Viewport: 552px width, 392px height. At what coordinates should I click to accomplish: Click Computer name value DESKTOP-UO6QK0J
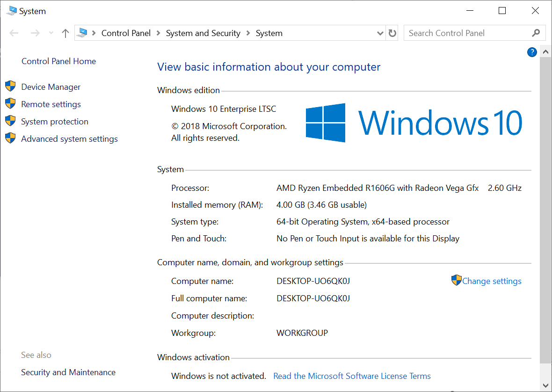tap(313, 281)
